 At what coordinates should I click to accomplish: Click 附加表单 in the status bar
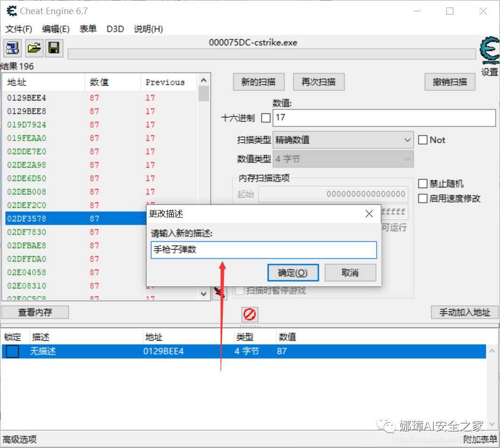tap(480, 440)
